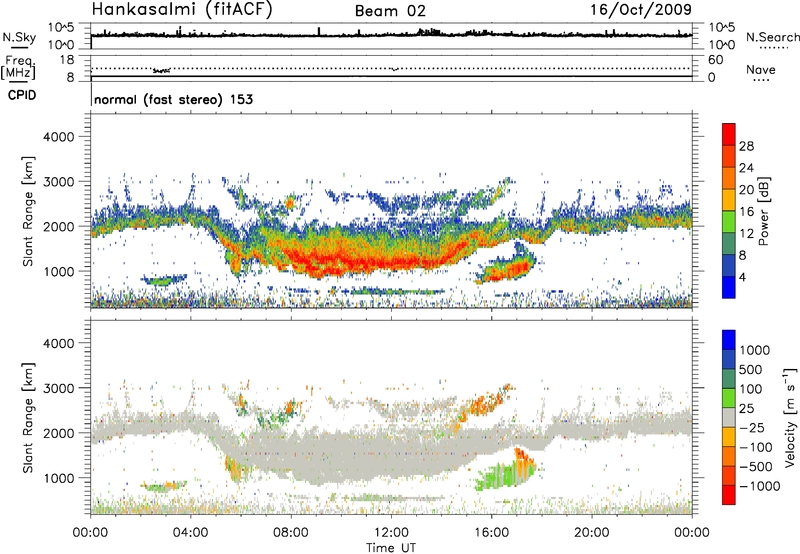Click the '12:00' time tick label
The width and height of the screenshot is (800, 554).
(x=391, y=532)
